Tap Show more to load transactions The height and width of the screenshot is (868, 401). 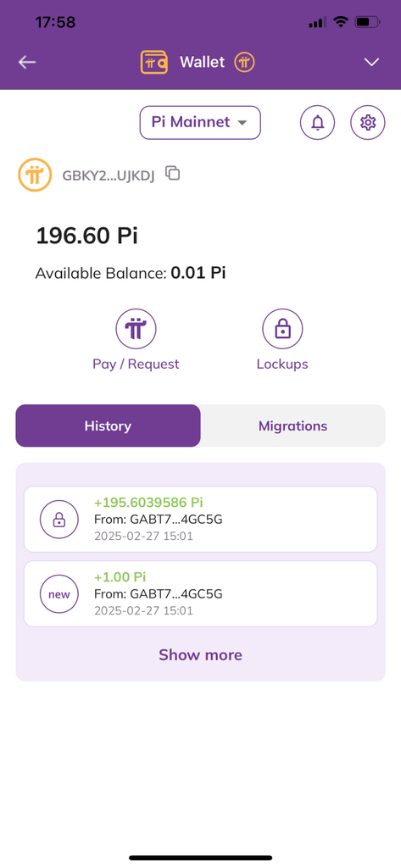(x=200, y=655)
